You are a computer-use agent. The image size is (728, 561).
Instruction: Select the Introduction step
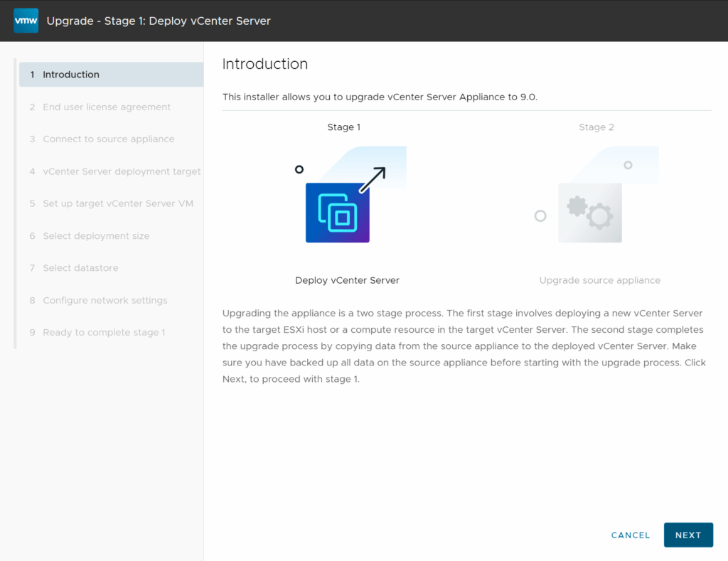click(x=112, y=75)
